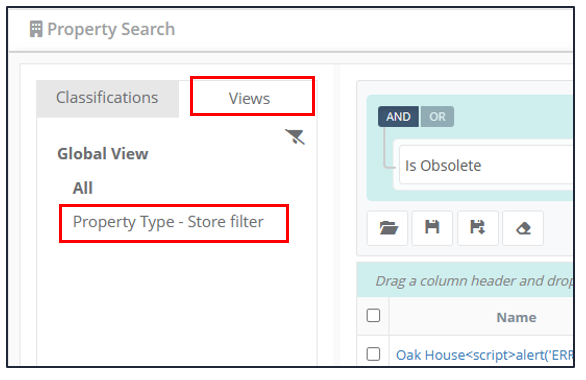This screenshot has height=380, width=586.
Task: Click the Property Search page title
Action: tap(111, 29)
